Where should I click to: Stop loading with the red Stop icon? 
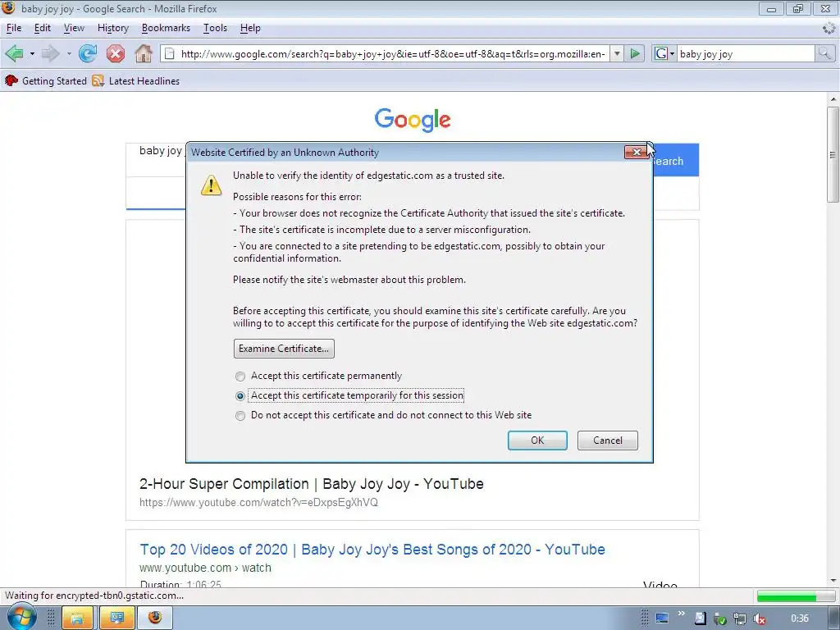tap(115, 53)
